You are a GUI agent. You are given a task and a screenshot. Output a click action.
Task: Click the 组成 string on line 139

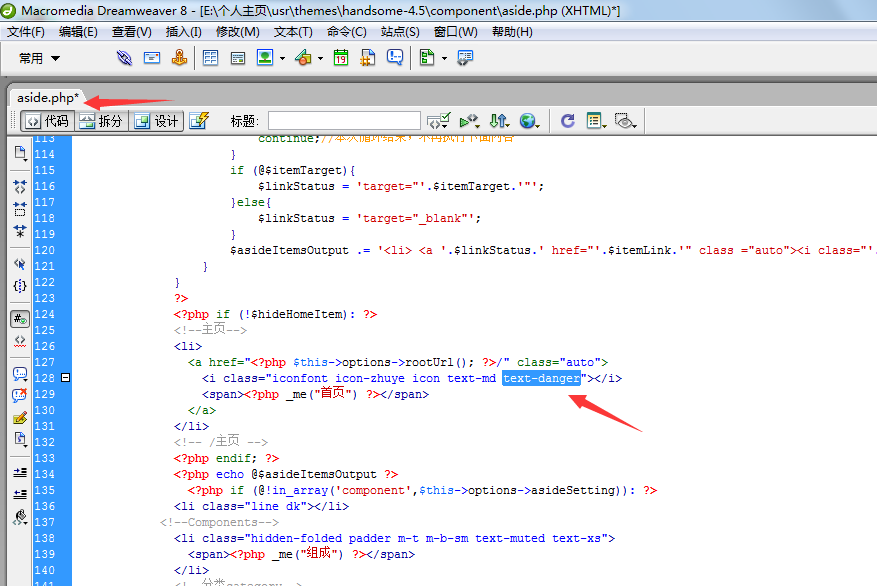click(x=318, y=554)
